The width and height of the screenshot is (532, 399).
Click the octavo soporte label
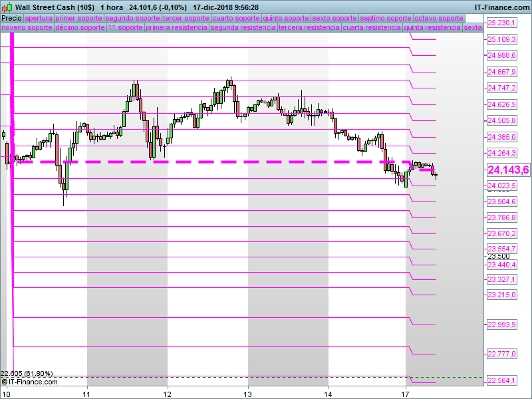[x=439, y=19]
